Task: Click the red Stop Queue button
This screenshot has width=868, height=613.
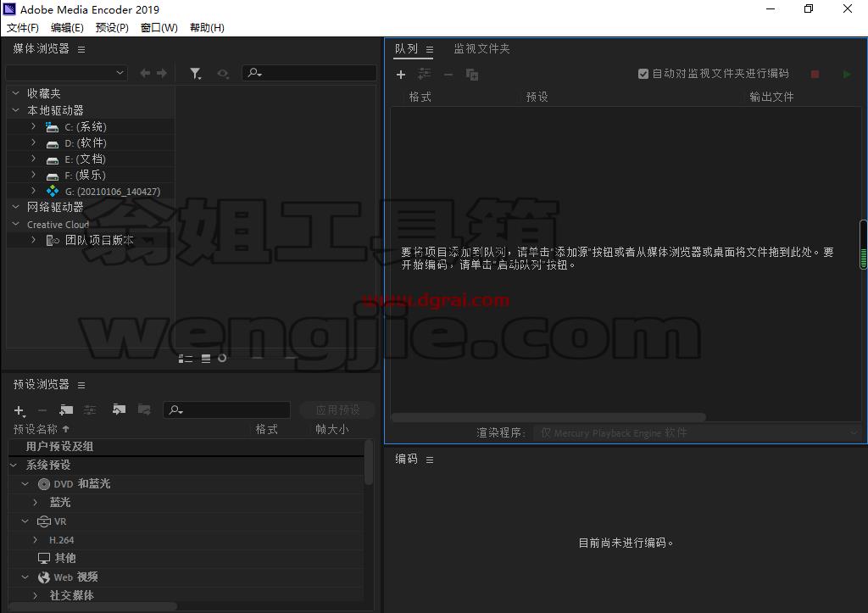Action: (x=815, y=75)
